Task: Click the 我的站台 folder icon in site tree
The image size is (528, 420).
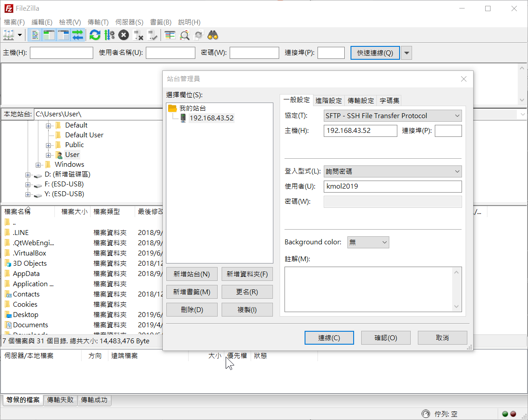Action: [173, 108]
